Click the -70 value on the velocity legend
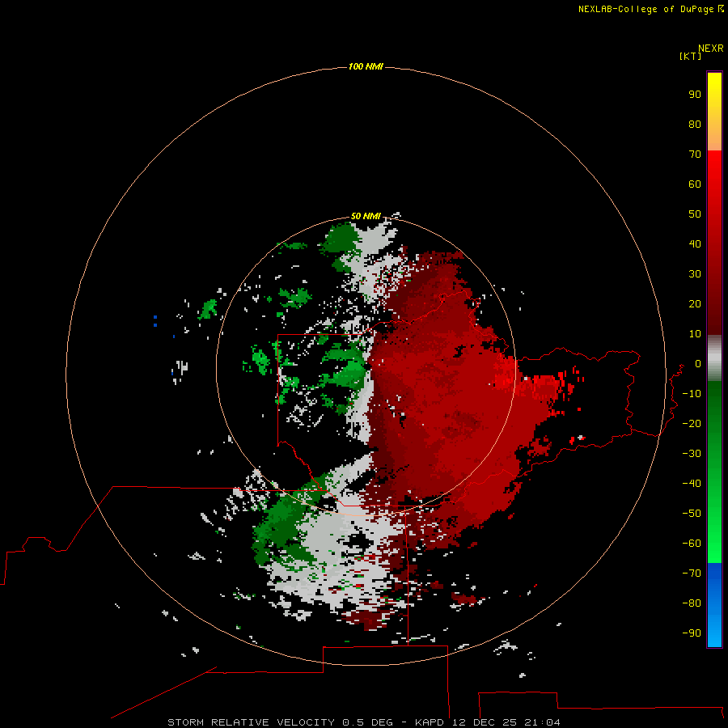Image resolution: width=728 pixels, height=728 pixels. [692, 574]
